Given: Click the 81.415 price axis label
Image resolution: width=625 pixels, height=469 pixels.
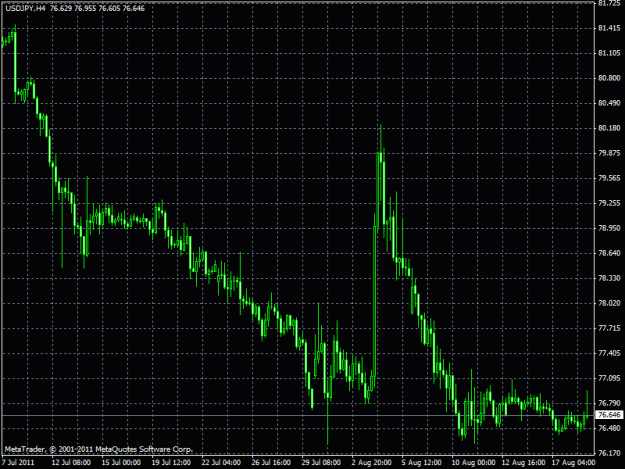Looking at the screenshot, I should (x=609, y=28).
